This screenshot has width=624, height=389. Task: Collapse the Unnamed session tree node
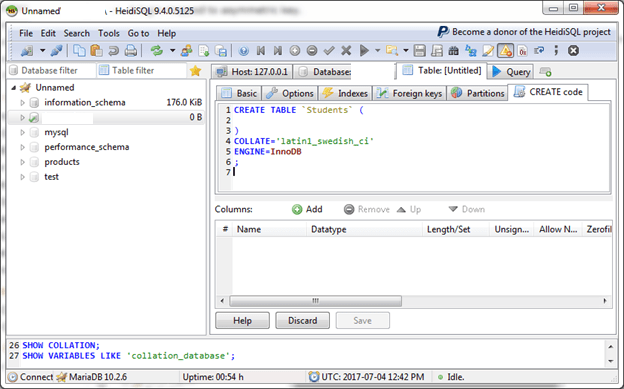pyautogui.click(x=14, y=88)
